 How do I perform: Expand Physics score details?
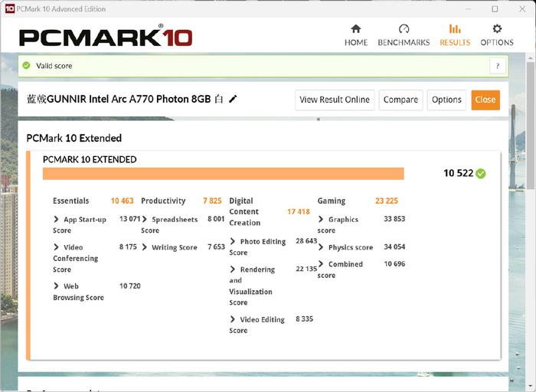click(x=321, y=247)
